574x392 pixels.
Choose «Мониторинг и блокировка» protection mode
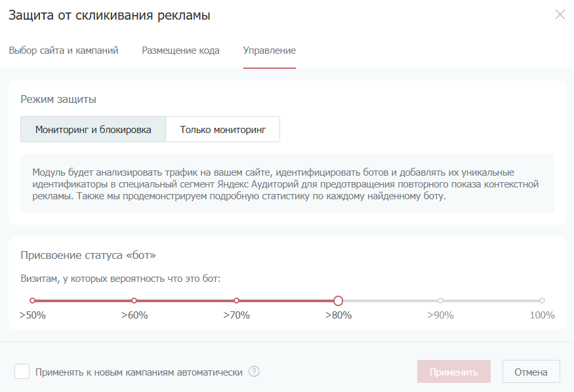[x=93, y=130]
